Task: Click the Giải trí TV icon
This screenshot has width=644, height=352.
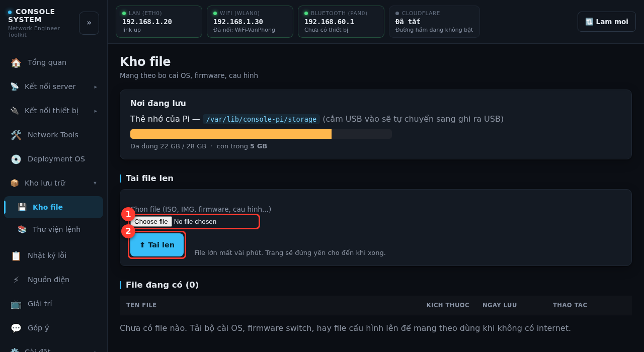Action: pos(16,304)
